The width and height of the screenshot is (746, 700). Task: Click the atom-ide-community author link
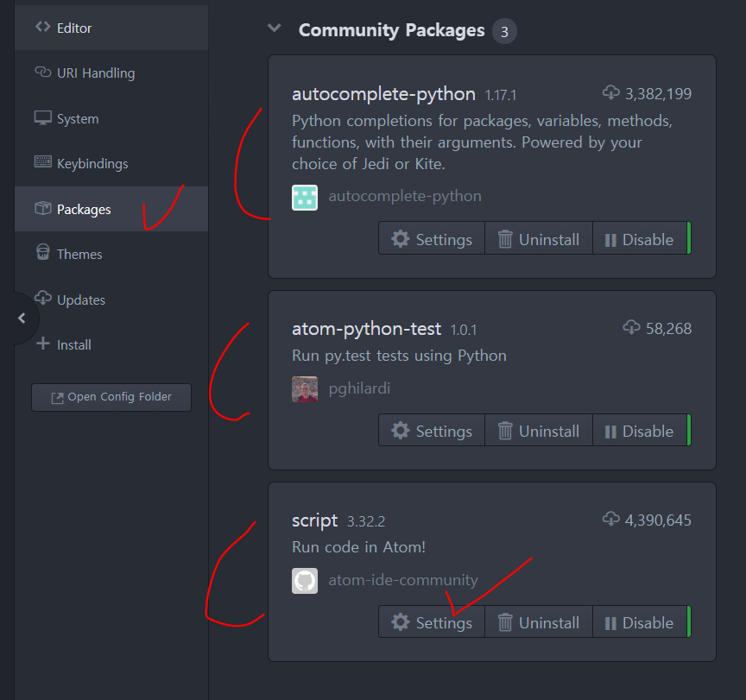coord(403,580)
